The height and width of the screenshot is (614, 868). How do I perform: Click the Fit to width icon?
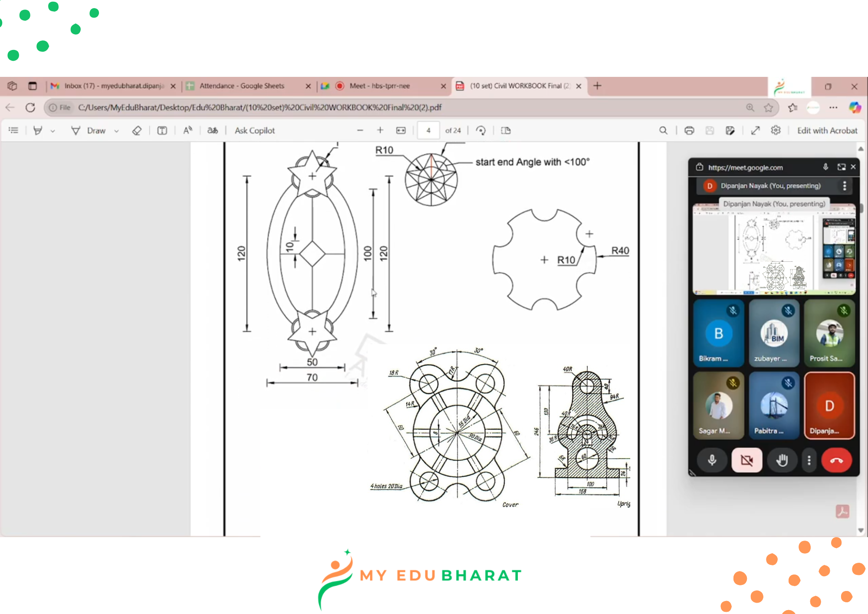[x=401, y=131]
